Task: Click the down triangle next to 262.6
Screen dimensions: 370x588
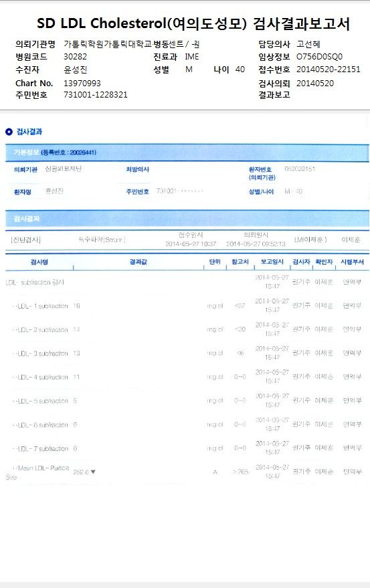Action: 93,472
